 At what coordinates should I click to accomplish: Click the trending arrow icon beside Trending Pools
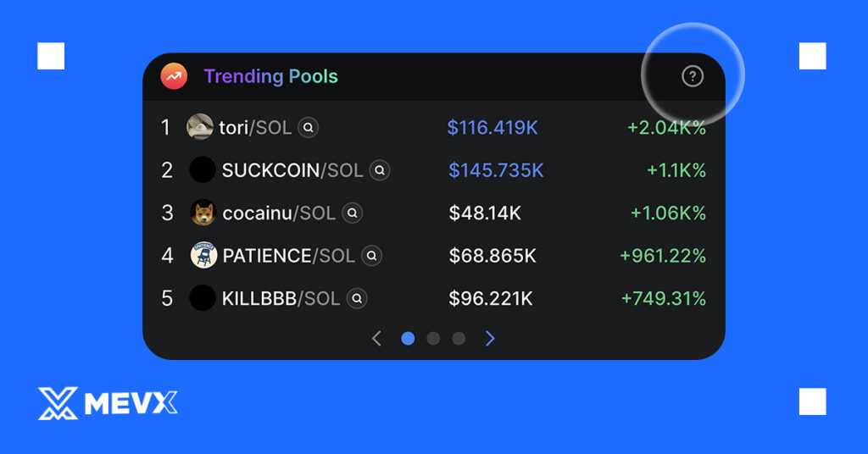pyautogui.click(x=174, y=76)
